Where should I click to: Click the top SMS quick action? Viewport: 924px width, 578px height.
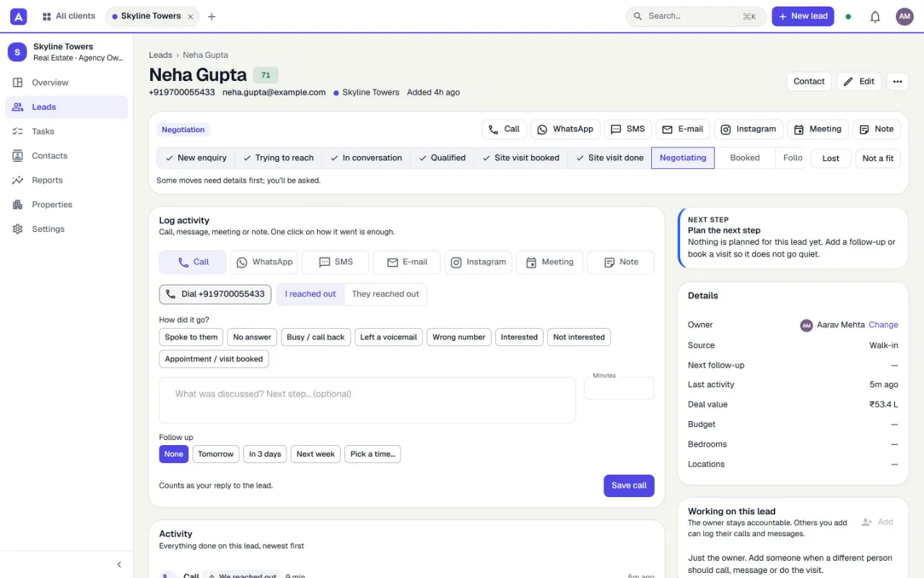tap(628, 129)
